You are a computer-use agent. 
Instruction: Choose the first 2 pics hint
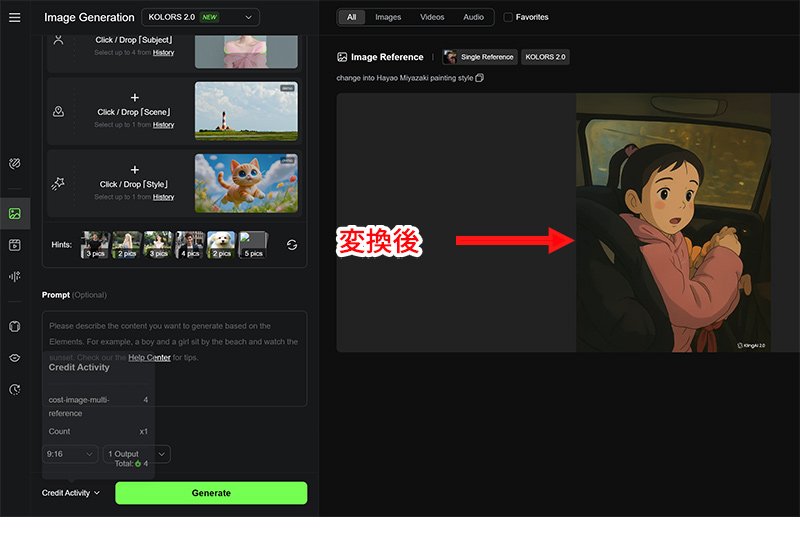[127, 245]
